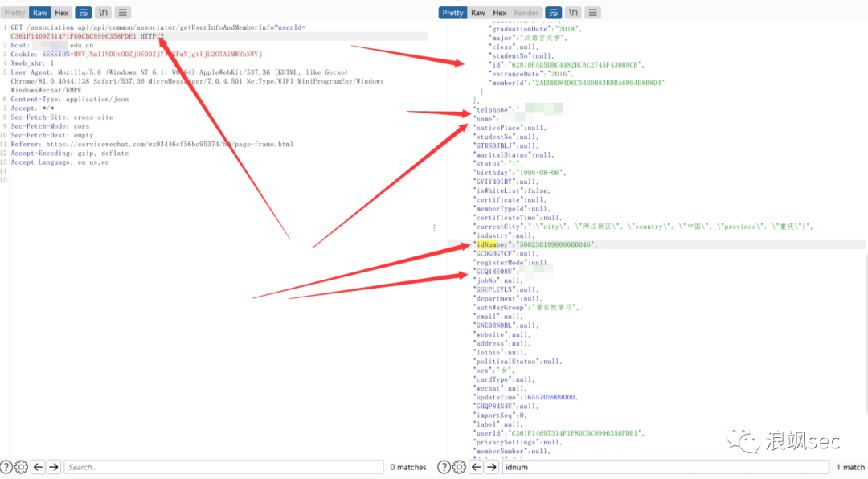This screenshot has height=479, width=868.
Task: Click the Accept-Encoding gzip, deflate header
Action: click(x=69, y=154)
